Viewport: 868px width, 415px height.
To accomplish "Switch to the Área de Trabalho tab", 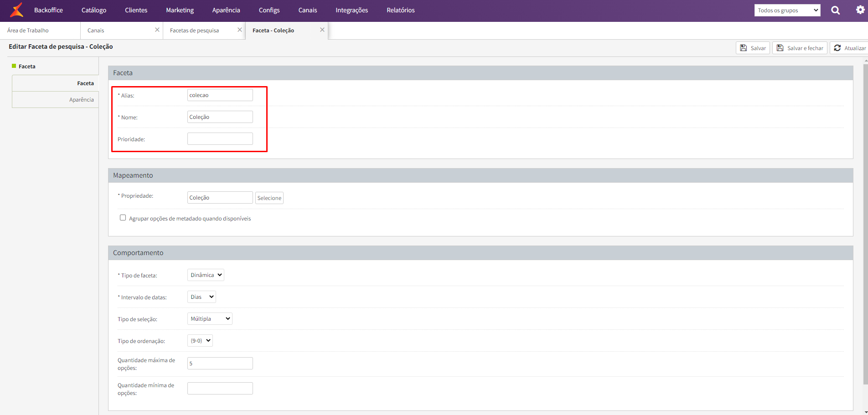I will (40, 31).
